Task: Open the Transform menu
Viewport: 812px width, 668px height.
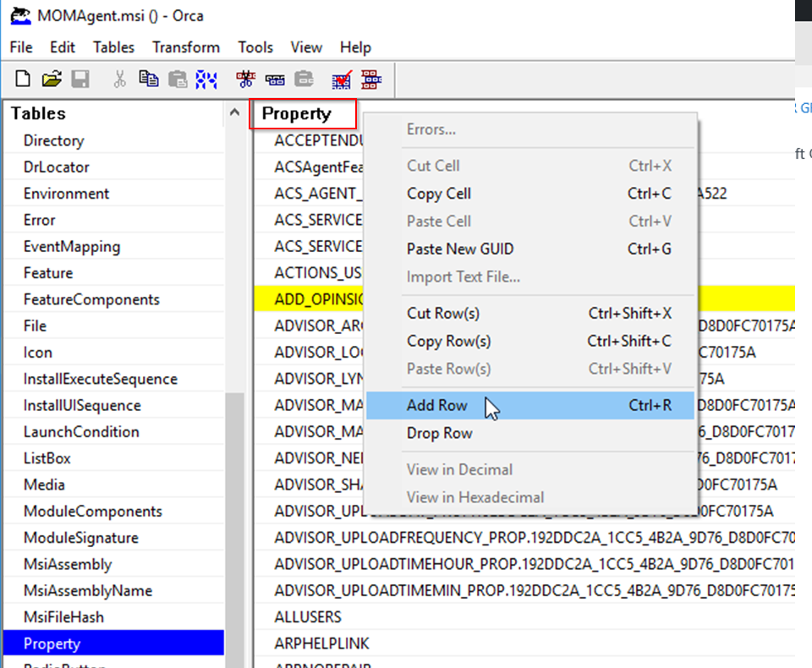Action: tap(186, 47)
